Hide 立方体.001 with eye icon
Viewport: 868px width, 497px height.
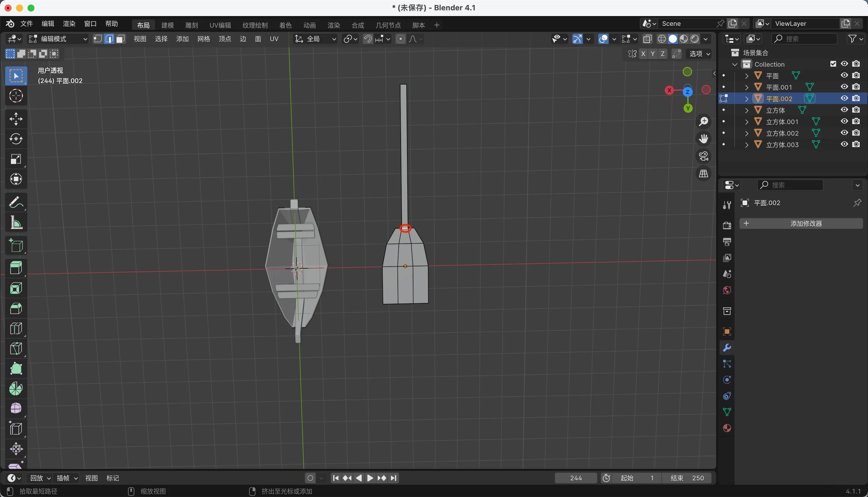point(844,121)
